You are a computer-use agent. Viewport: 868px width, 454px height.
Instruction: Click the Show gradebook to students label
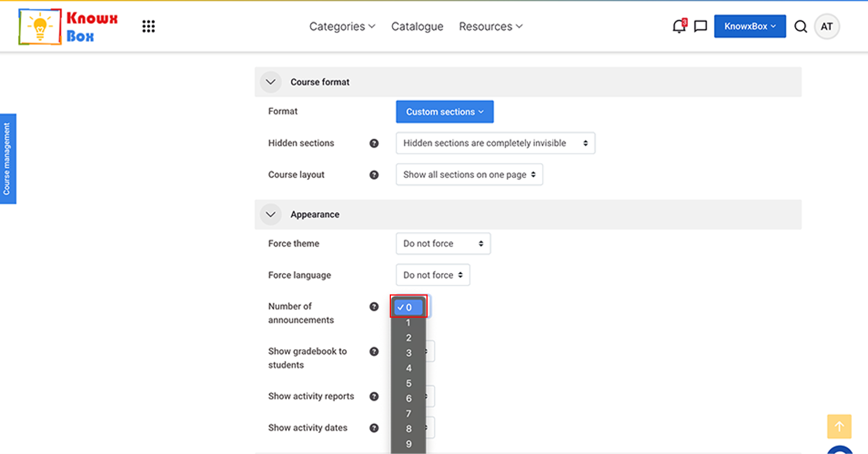coord(307,358)
